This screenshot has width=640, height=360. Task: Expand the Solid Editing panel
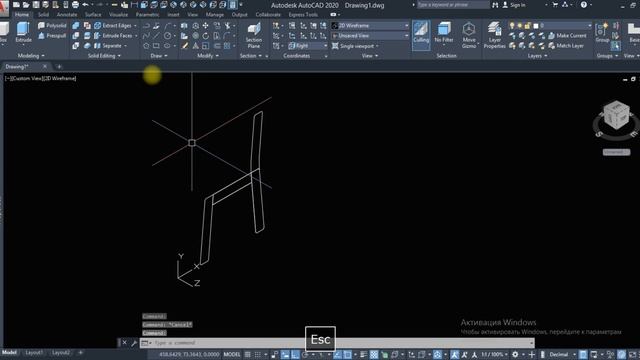click(104, 56)
